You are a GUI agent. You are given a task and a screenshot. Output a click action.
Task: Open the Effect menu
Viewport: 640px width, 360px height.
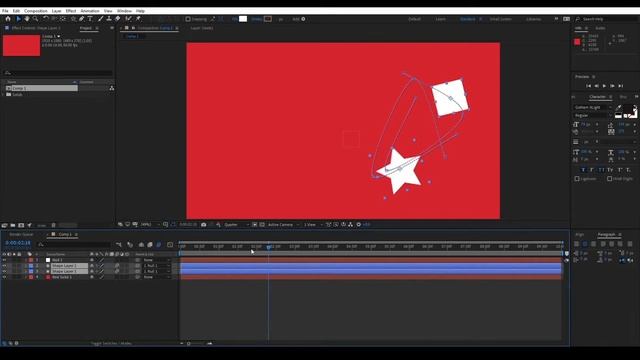click(71, 11)
